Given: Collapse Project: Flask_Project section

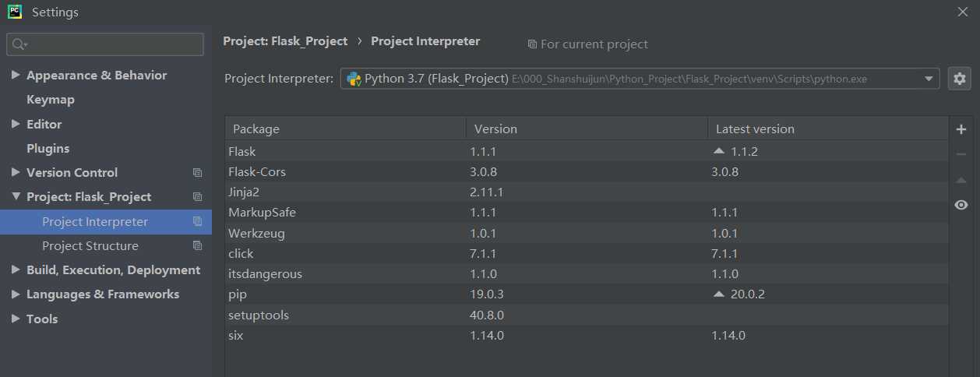Looking at the screenshot, I should point(16,197).
